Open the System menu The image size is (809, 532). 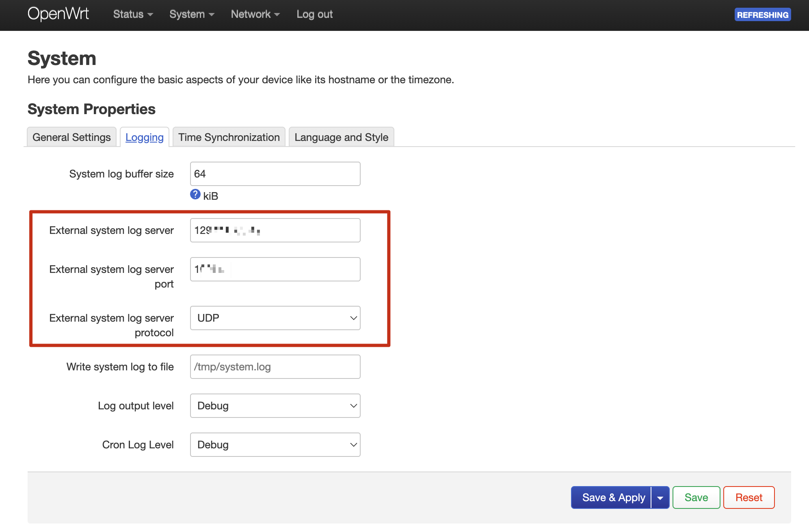pyautogui.click(x=191, y=14)
